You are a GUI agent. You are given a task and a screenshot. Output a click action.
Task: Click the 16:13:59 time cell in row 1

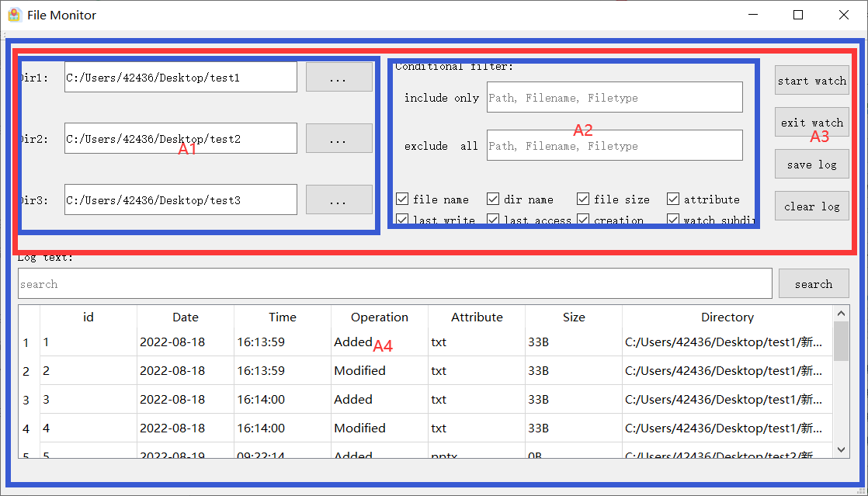[x=283, y=342]
